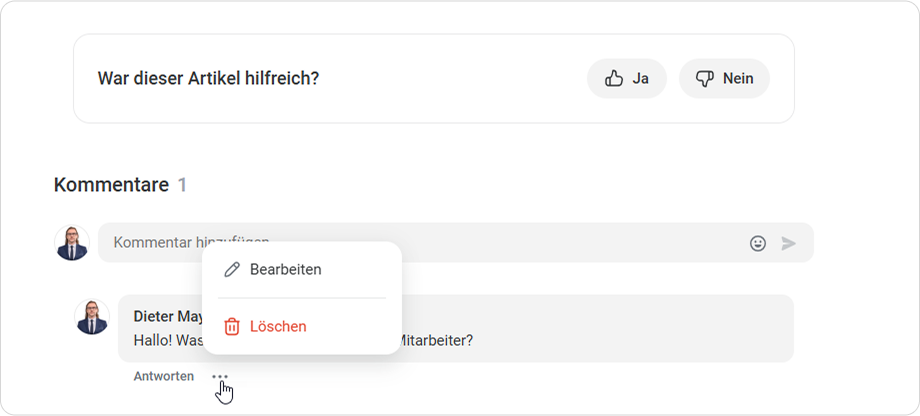Open the emoji picker smiley icon
The image size is (920, 416).
tap(758, 243)
